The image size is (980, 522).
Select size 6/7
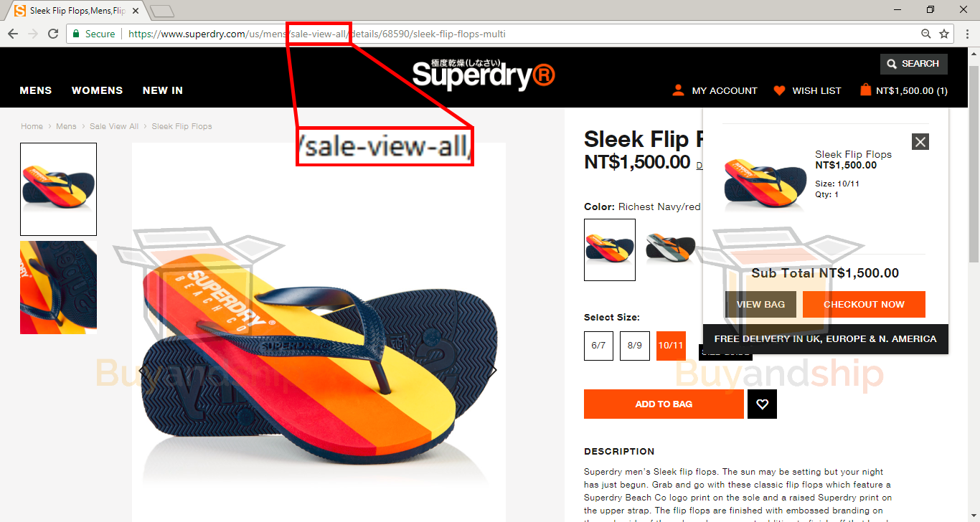[598, 346]
